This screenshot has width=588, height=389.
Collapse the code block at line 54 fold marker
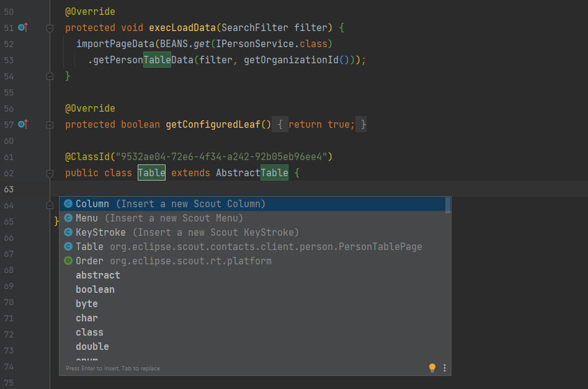[50, 76]
